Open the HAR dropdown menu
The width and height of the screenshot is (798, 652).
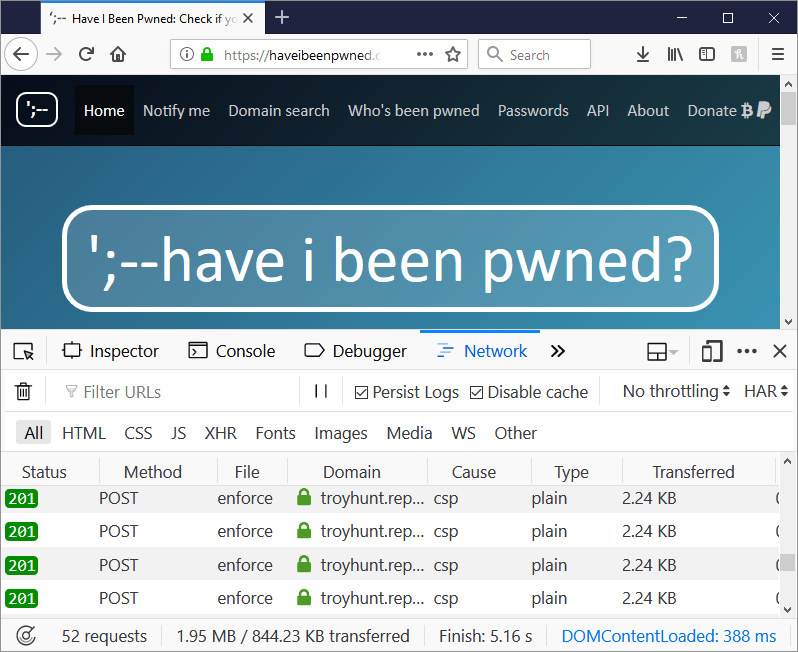(766, 391)
